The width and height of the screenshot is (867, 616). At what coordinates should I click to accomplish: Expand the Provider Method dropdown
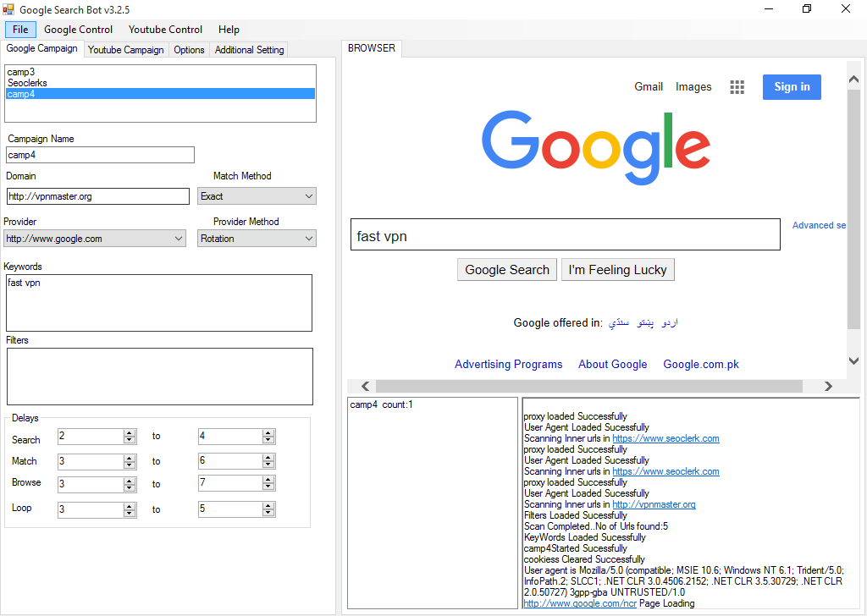[257, 239]
